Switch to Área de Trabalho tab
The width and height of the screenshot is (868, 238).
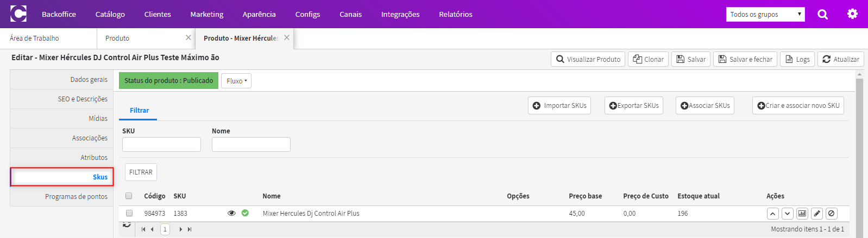pos(48,38)
